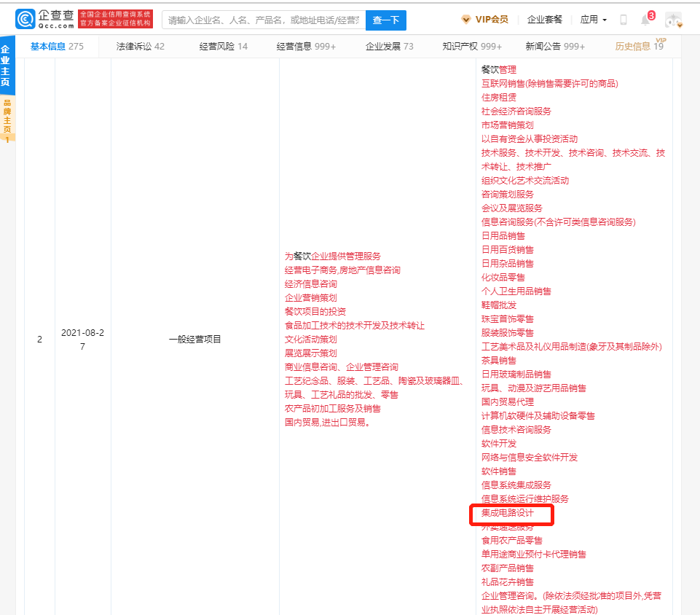Focus the company name search field

click(x=263, y=20)
